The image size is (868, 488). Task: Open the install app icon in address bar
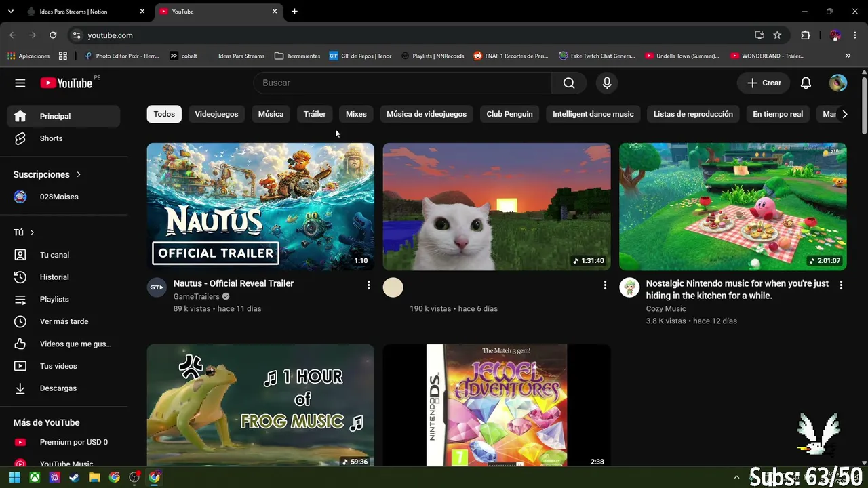coord(759,35)
